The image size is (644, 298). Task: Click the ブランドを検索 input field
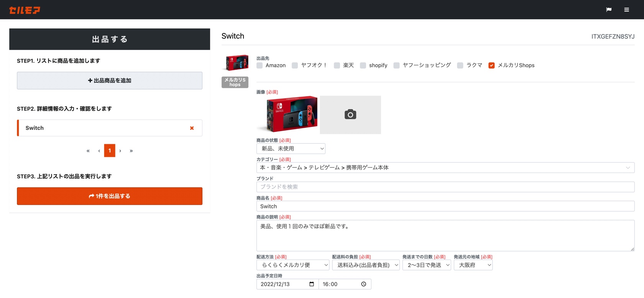click(x=445, y=187)
